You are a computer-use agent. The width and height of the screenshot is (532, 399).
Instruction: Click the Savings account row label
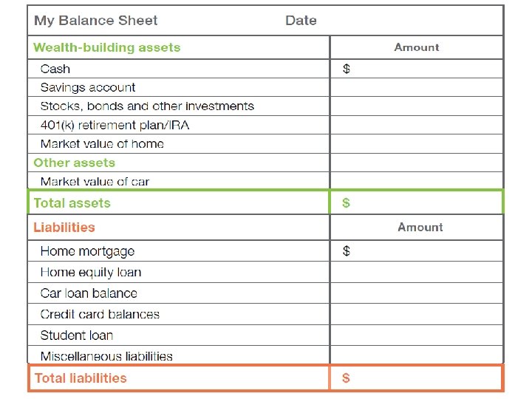(x=88, y=87)
